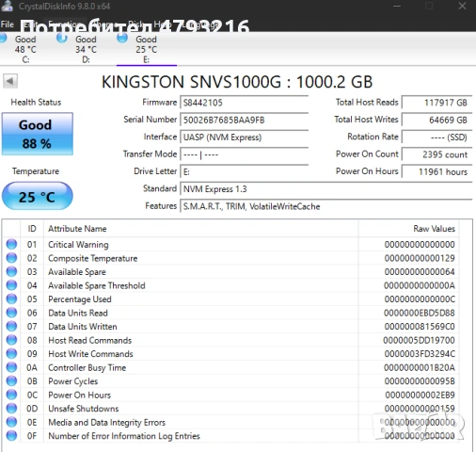Click the Health Status label
The height and width of the screenshot is (452, 476).
click(x=36, y=103)
